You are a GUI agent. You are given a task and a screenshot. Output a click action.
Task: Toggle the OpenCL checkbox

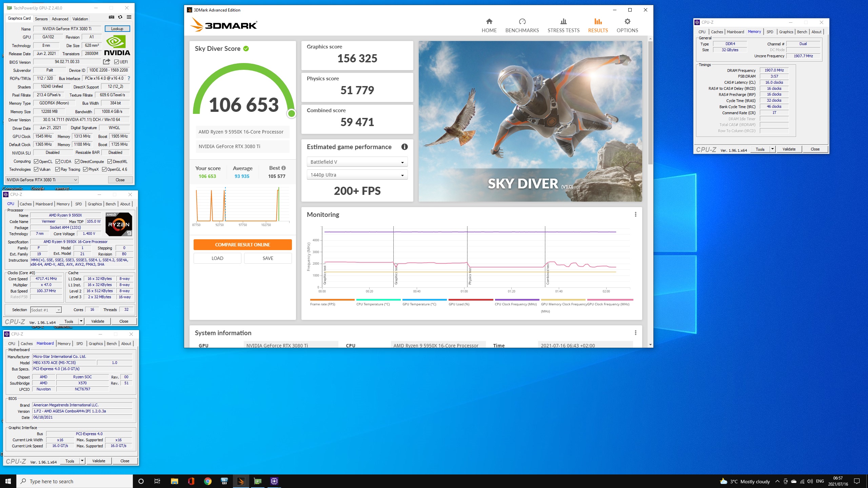pyautogui.click(x=36, y=162)
